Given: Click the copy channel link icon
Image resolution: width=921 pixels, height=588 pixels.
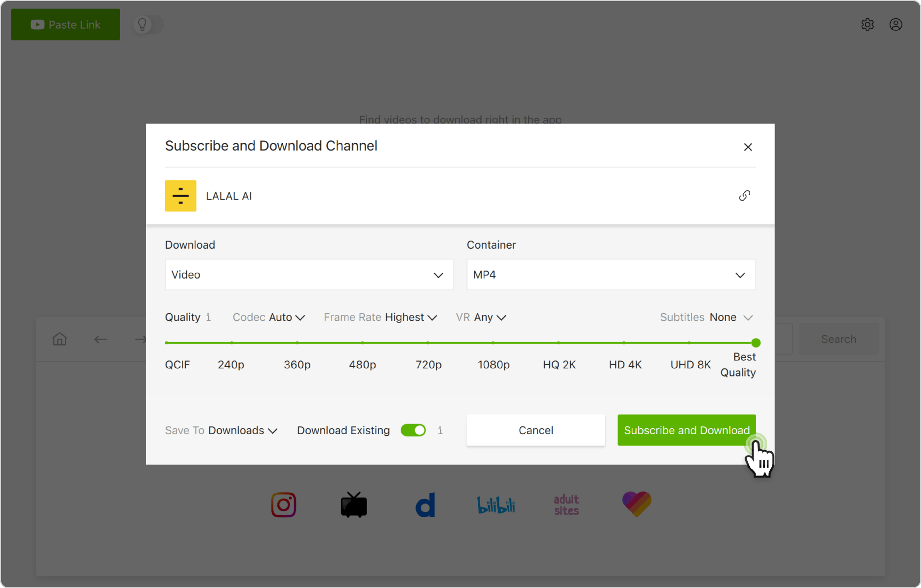Looking at the screenshot, I should coord(744,196).
